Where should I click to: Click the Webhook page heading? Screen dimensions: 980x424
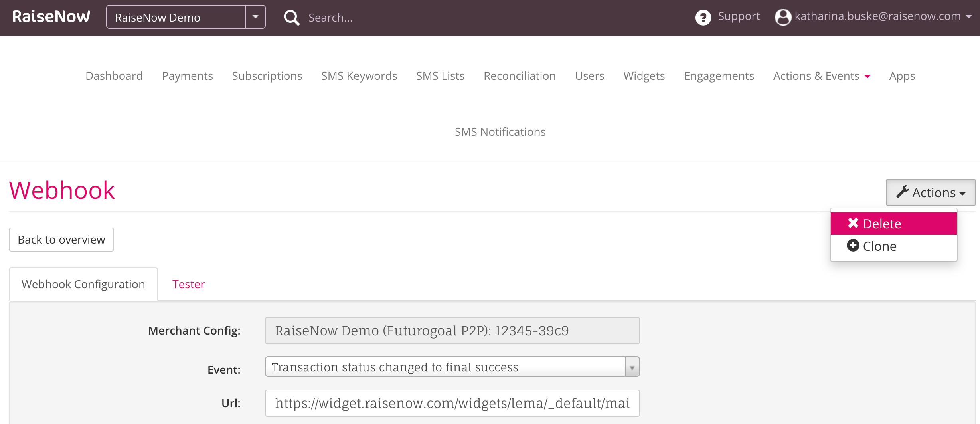pos(62,190)
